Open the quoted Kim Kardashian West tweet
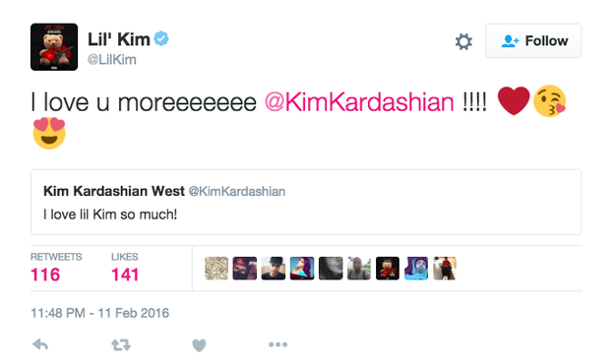The height and width of the screenshot is (364, 615). [306, 203]
